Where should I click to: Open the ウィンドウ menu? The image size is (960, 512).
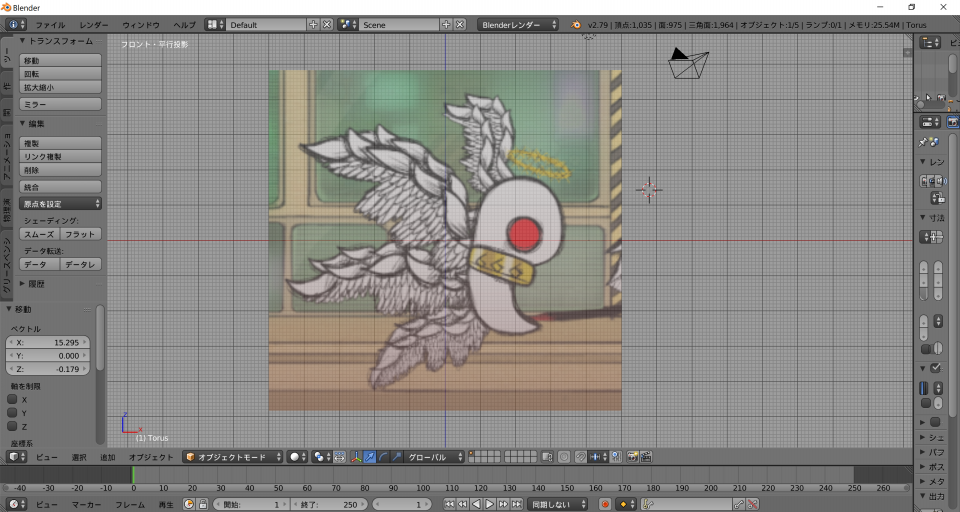141,25
